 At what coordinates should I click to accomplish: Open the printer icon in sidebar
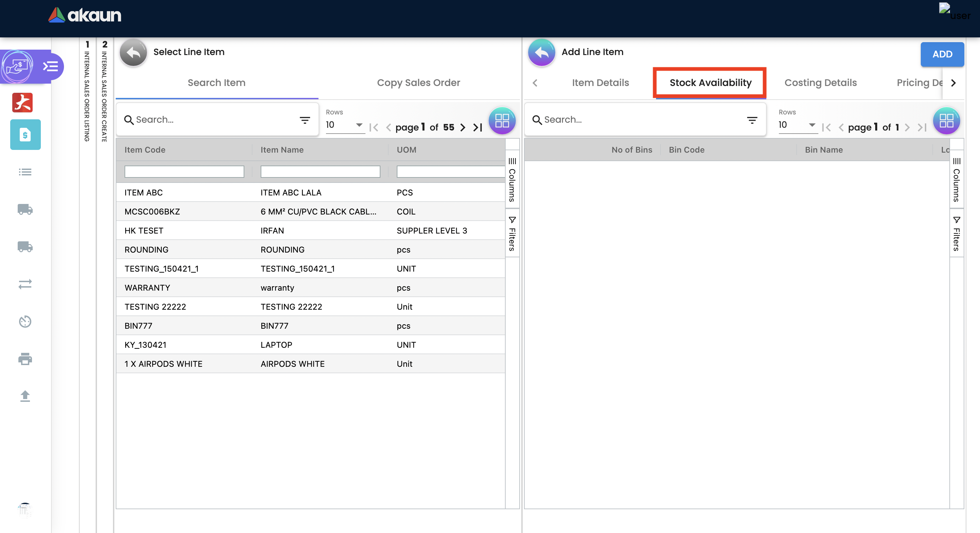point(25,359)
